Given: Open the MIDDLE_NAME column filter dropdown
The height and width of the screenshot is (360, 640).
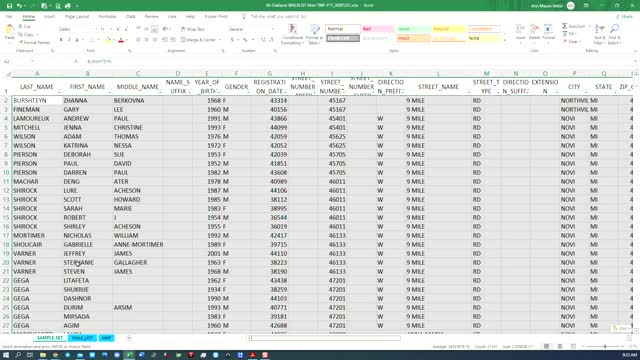Looking at the screenshot, I should [x=160, y=91].
